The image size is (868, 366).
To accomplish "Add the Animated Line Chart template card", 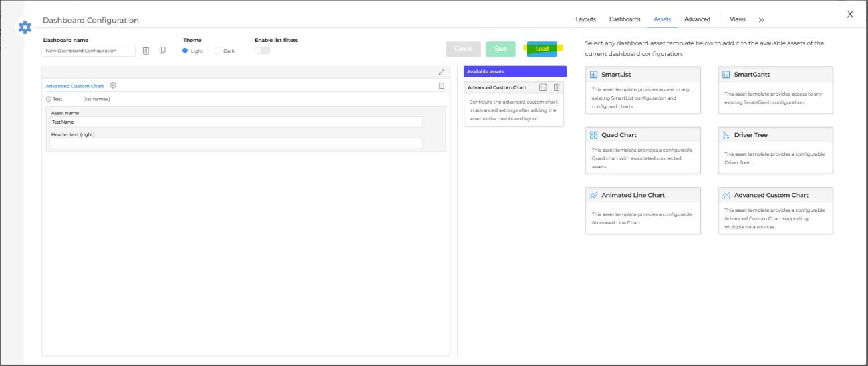I will pyautogui.click(x=643, y=210).
